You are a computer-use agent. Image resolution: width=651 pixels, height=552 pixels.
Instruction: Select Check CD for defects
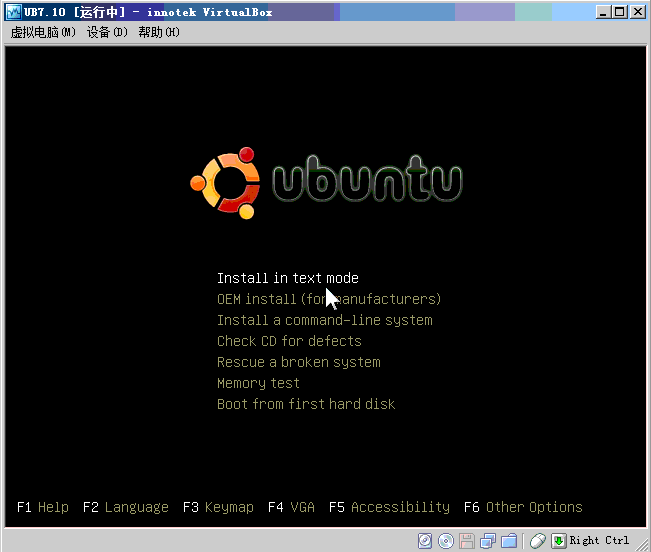(x=289, y=341)
